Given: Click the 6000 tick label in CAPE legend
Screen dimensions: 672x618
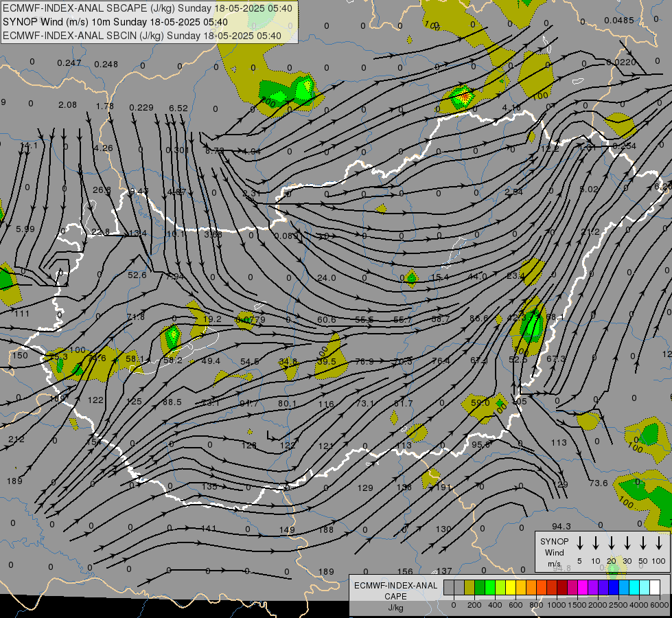Looking at the screenshot, I should click(x=660, y=605).
